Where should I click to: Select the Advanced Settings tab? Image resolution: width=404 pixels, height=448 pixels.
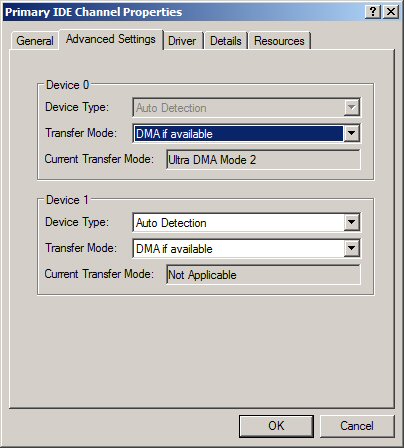(x=111, y=39)
